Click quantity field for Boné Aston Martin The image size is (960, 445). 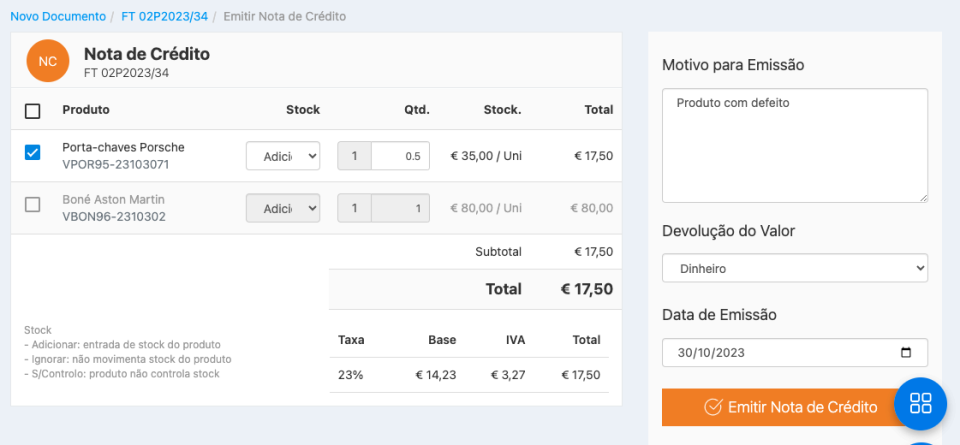coord(400,208)
